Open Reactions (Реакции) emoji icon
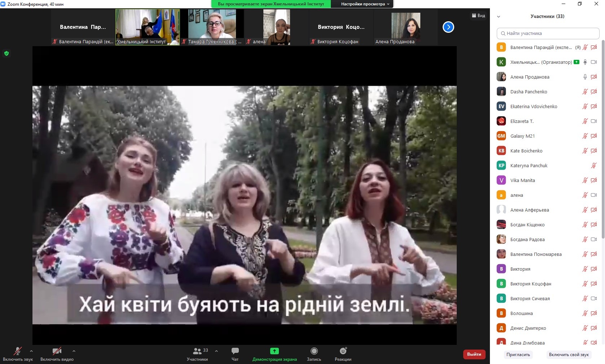 (343, 351)
